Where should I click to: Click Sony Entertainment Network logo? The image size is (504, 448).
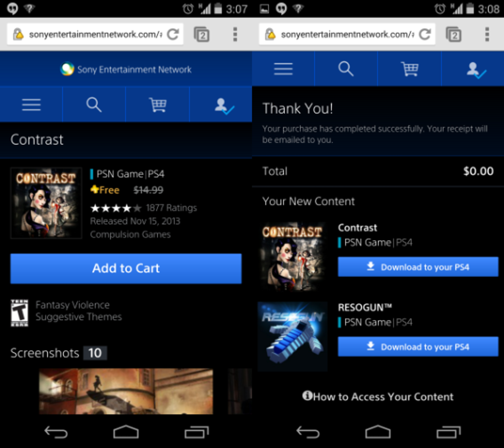pyautogui.click(x=126, y=69)
